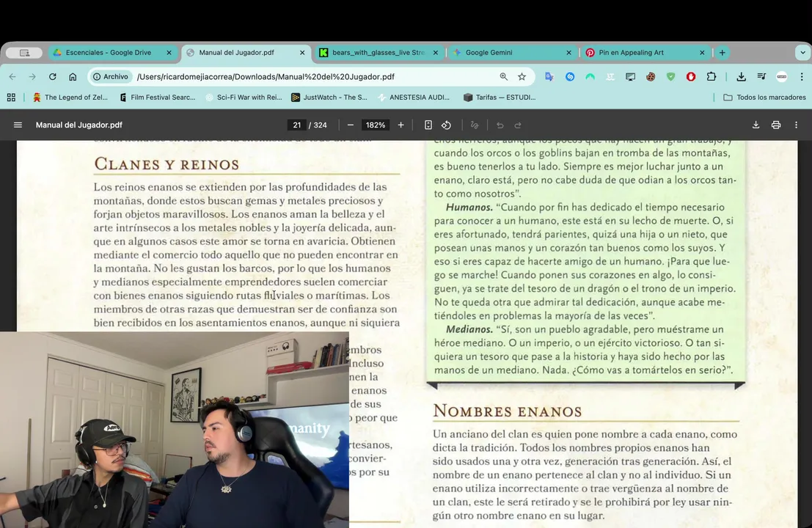Click the Archivo site info chip
The image size is (812, 528).
click(110, 76)
